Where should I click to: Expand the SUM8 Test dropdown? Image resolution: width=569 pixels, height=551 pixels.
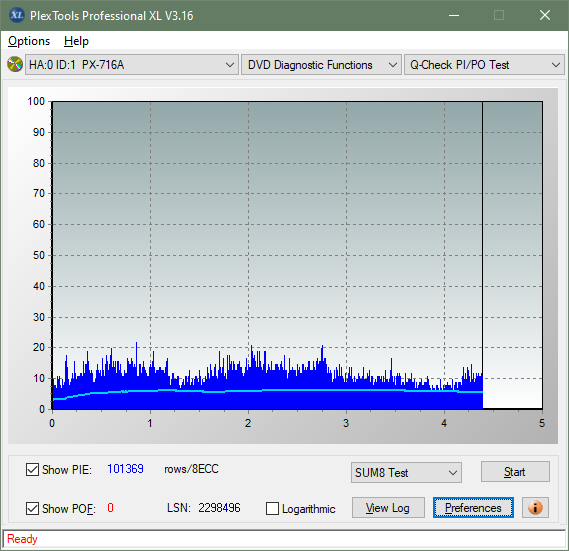pyautogui.click(x=406, y=473)
